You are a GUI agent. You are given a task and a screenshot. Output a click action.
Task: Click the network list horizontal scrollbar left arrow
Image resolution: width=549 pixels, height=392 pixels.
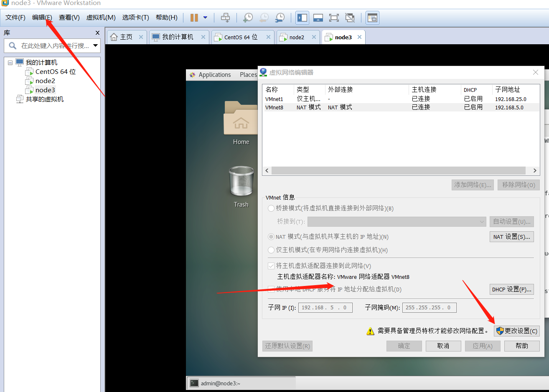coord(267,170)
